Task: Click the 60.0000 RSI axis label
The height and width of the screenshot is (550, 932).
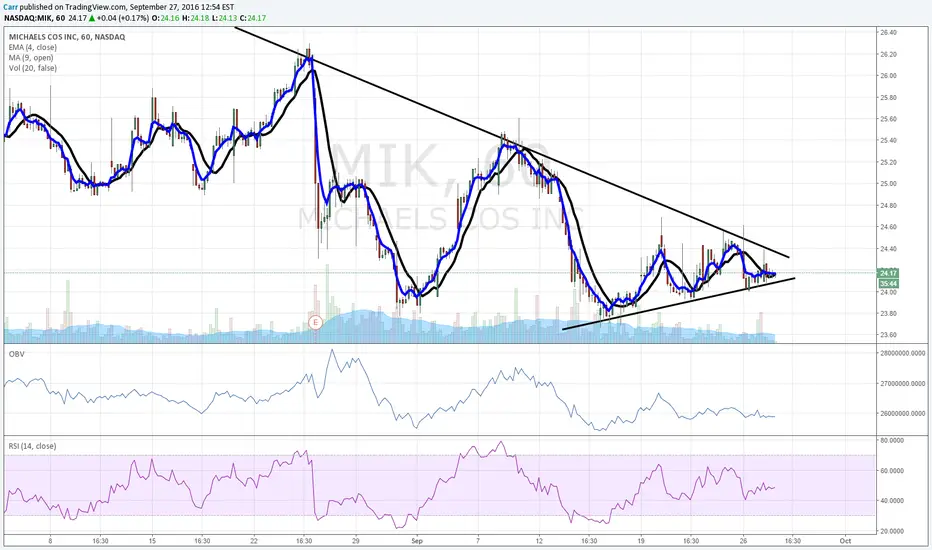Action: (x=892, y=471)
